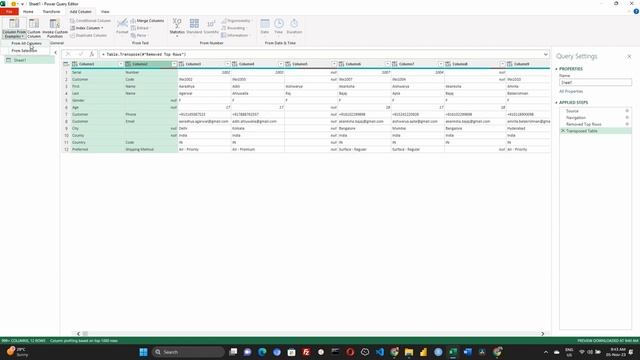Open the All Properties link
This screenshot has width=640, height=360.
click(x=571, y=91)
